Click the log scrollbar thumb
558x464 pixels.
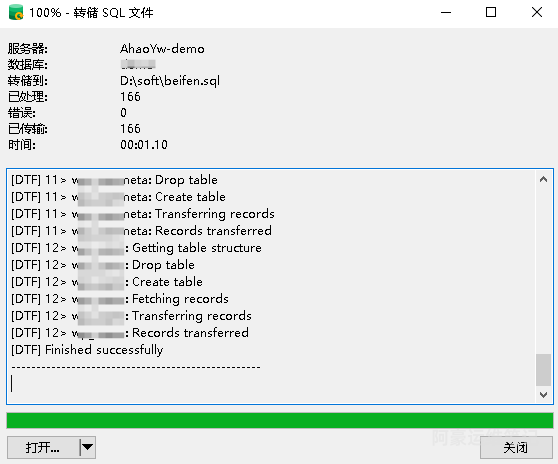click(x=543, y=370)
